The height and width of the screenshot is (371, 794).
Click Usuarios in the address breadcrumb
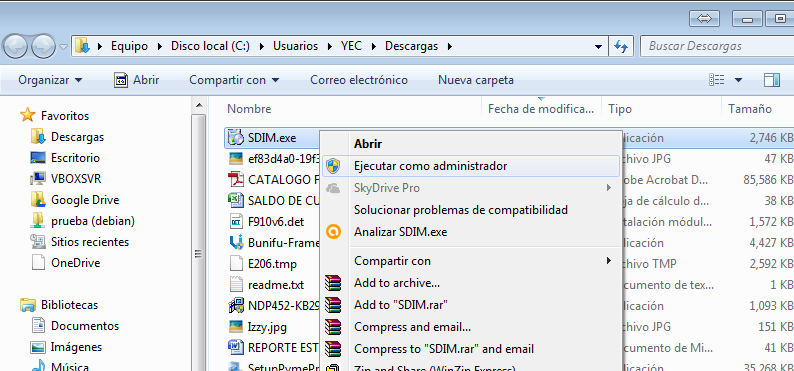point(296,46)
